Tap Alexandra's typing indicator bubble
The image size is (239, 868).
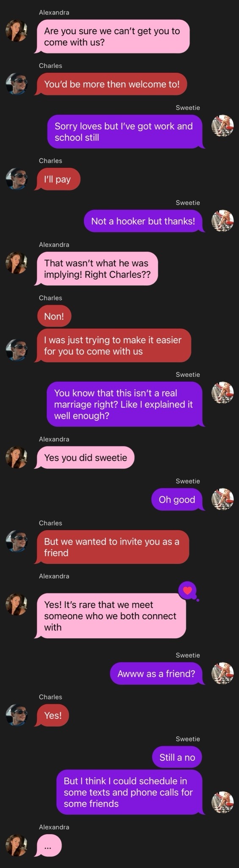click(49, 845)
